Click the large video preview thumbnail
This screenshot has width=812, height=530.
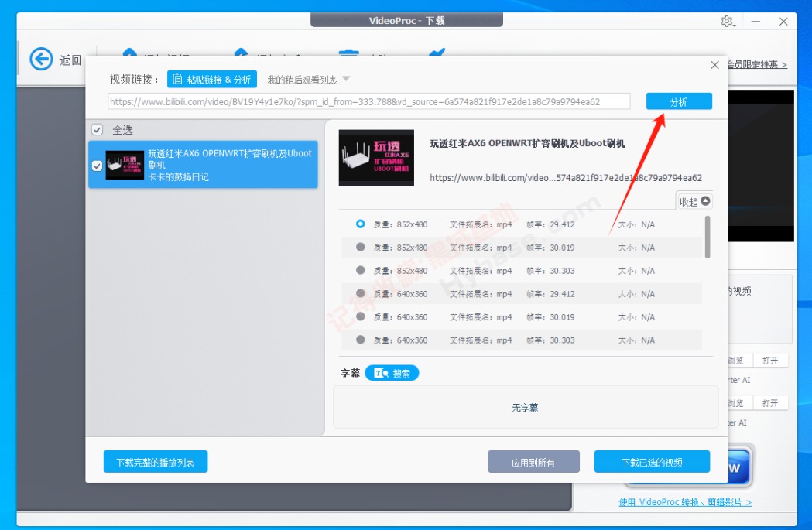[376, 158]
